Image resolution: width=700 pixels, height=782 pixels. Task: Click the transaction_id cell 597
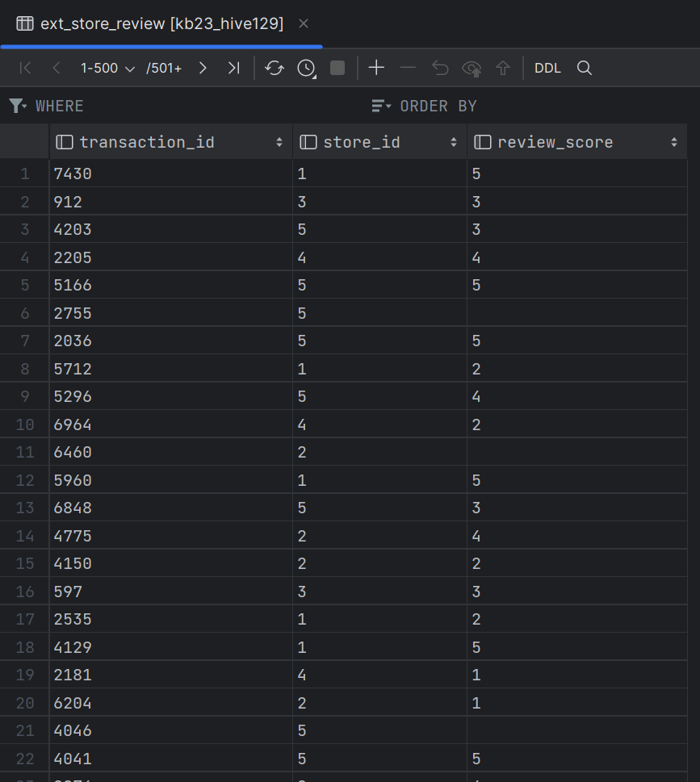(170, 592)
